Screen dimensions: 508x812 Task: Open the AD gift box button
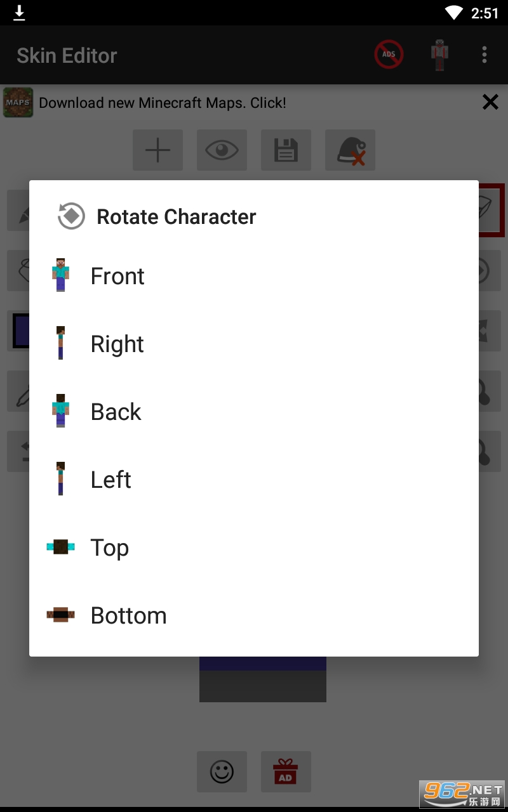click(x=286, y=771)
